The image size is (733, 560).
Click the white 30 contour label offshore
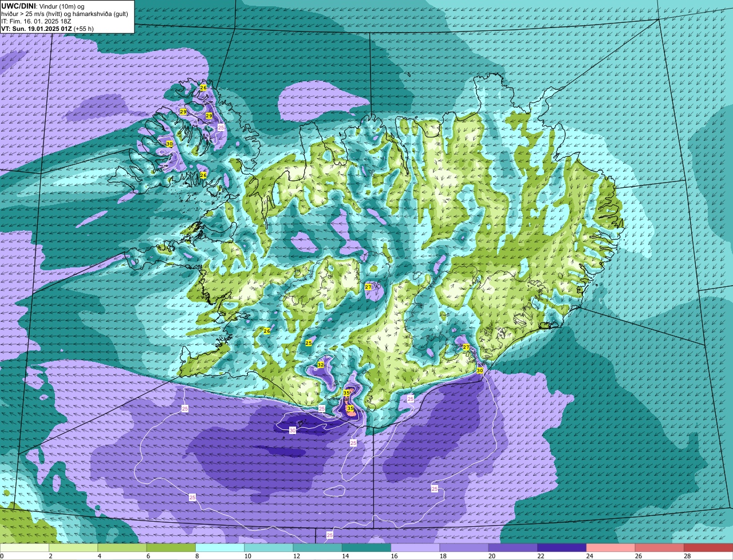coord(293,430)
